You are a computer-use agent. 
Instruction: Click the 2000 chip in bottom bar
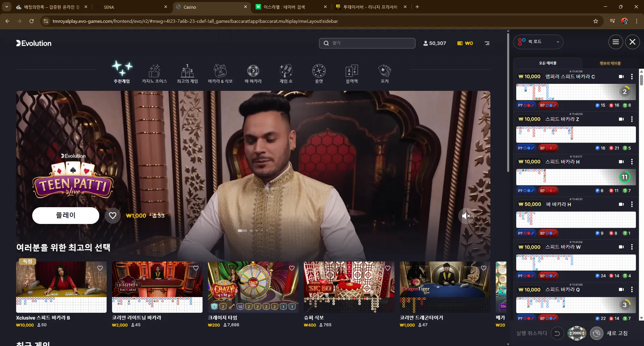tap(577, 333)
